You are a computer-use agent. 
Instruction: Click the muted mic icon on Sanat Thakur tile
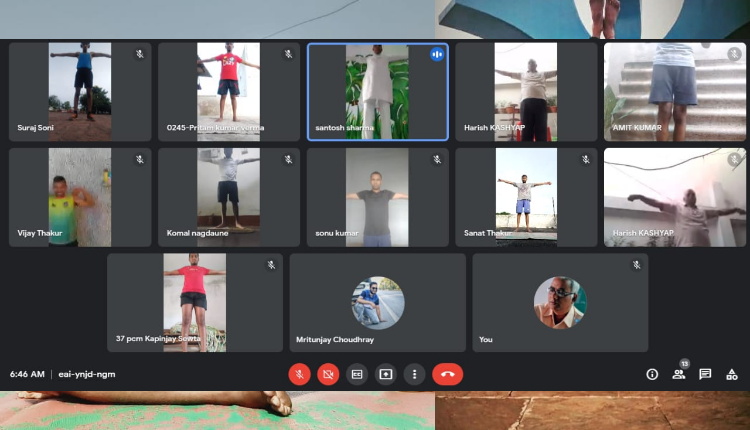(x=586, y=159)
